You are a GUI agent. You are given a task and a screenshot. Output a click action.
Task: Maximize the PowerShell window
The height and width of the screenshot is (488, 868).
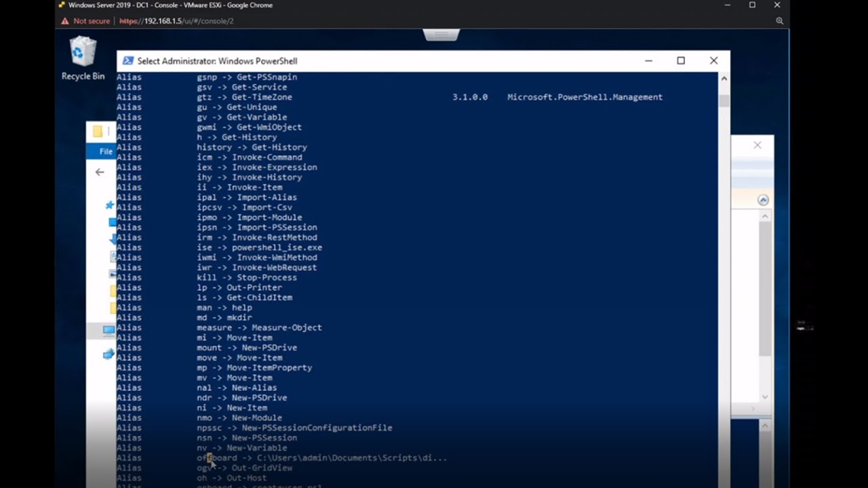(x=681, y=61)
